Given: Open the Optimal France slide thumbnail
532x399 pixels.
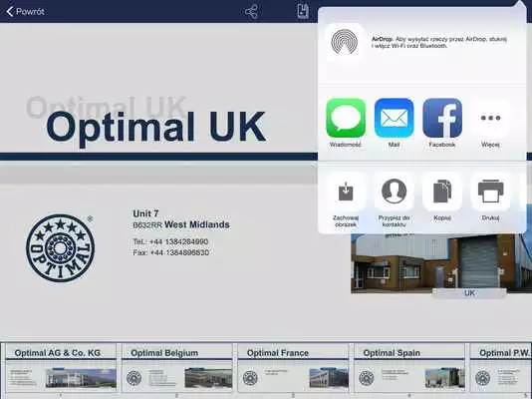Looking at the screenshot, I should point(293,368).
